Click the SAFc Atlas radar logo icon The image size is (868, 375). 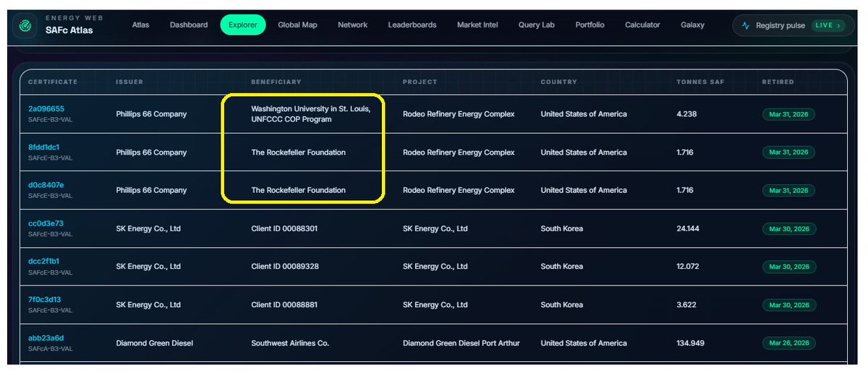coord(26,25)
